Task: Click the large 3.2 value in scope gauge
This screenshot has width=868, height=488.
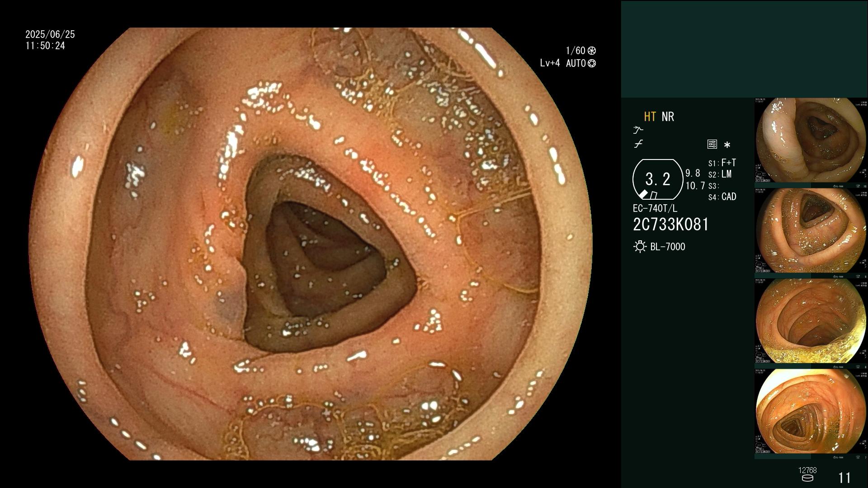Action: click(x=658, y=179)
